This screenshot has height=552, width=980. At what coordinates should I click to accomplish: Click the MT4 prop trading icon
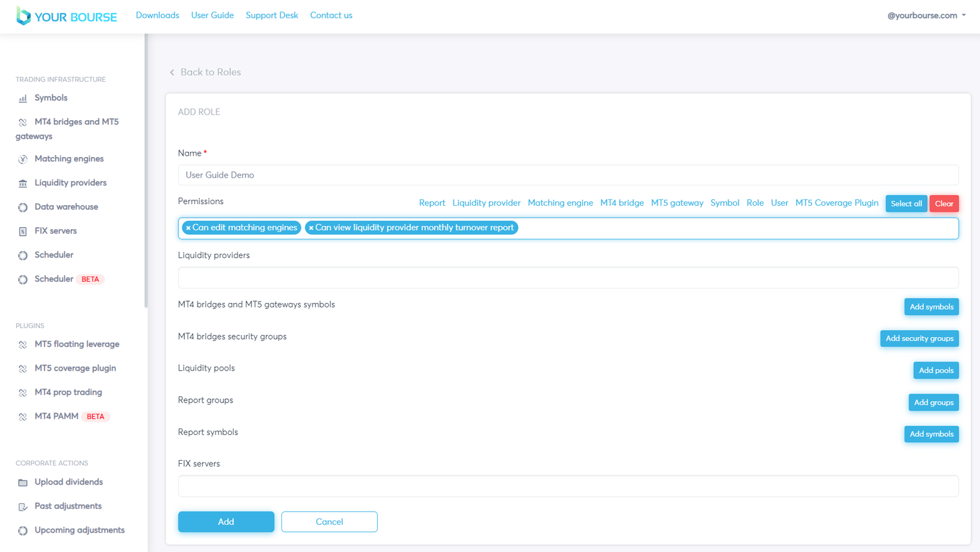coord(23,392)
